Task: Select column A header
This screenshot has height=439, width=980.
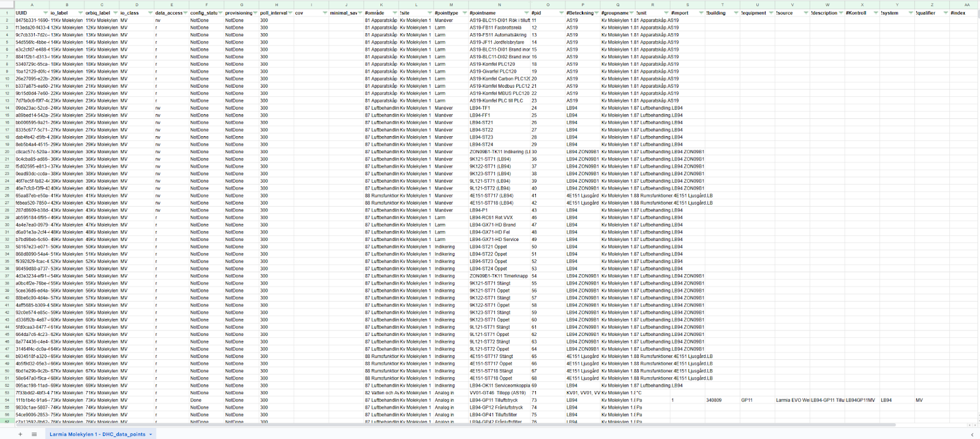Action: pos(32,5)
